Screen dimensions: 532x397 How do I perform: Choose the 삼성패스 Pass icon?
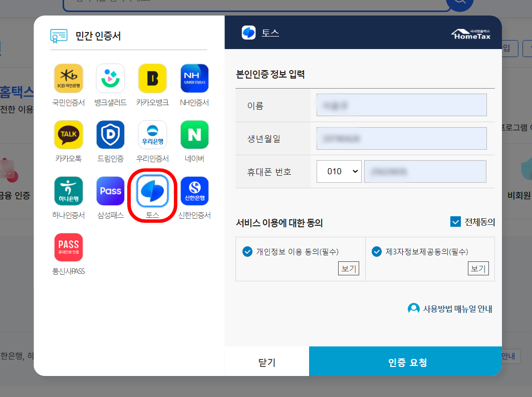[x=110, y=191]
